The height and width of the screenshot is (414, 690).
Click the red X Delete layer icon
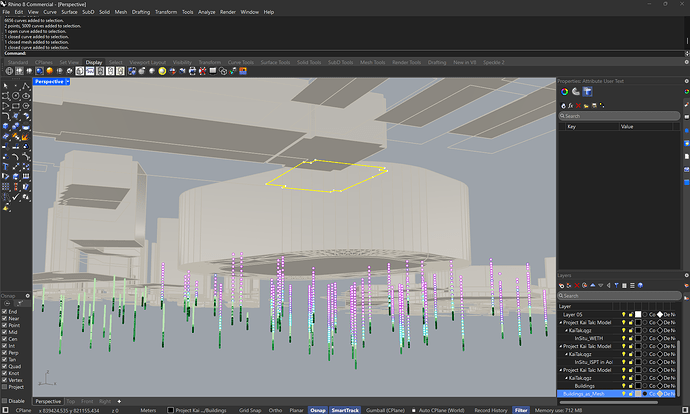[577, 286]
